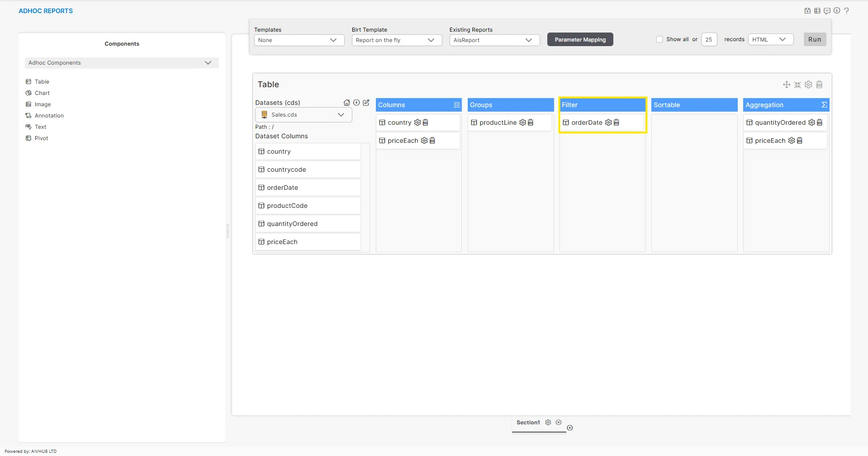The image size is (868, 456).
Task: Click the Table component's move handle icon
Action: [x=787, y=85]
